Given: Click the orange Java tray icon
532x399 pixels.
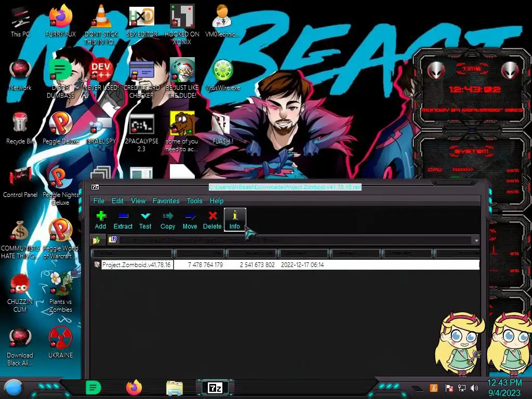Looking at the screenshot, I should coord(434,388).
